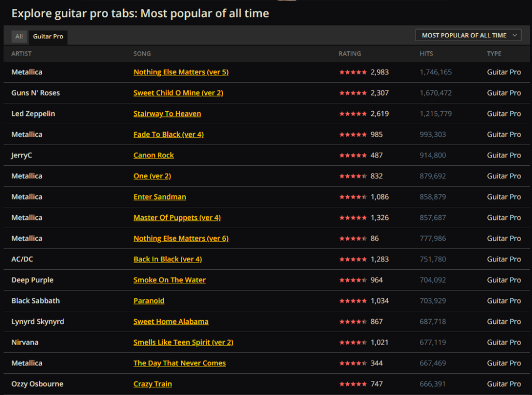Click the stars for Smoke On The Water

[x=353, y=280]
